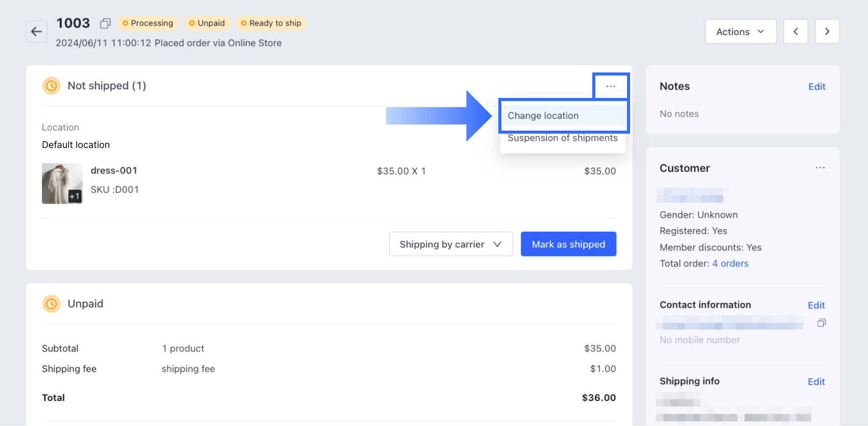
Task: Select Change location from the menu
Action: 543,116
